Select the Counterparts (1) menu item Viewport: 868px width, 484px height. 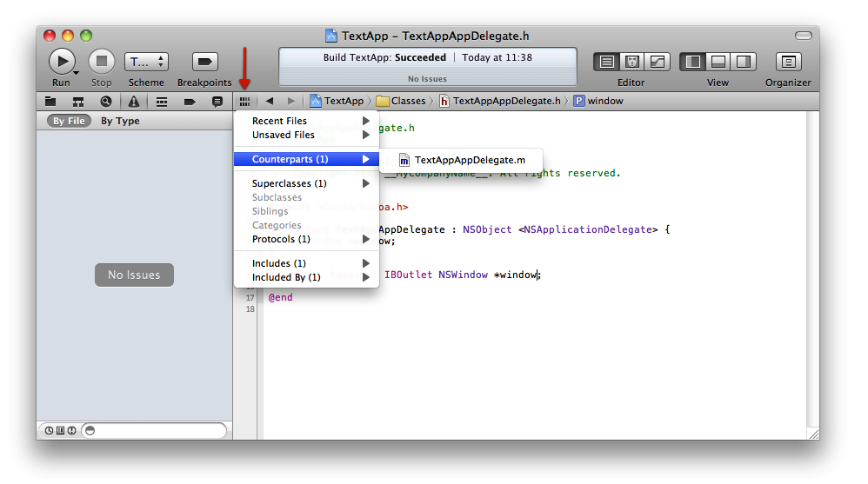[307, 159]
